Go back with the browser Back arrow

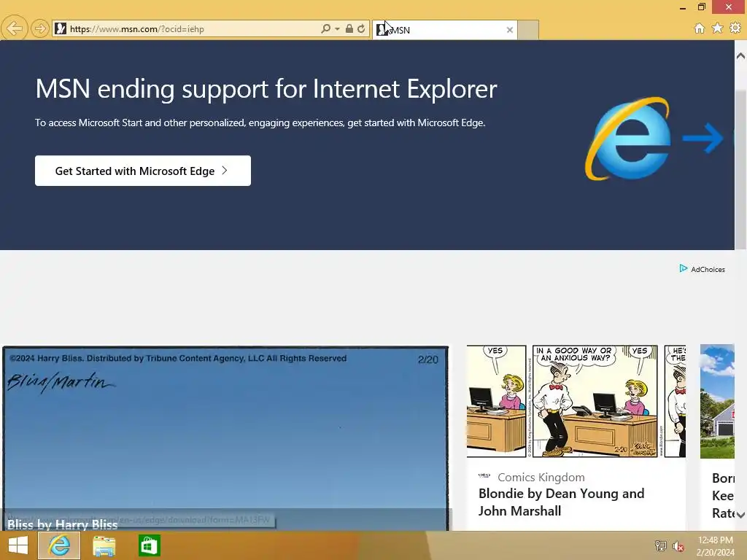pyautogui.click(x=14, y=28)
